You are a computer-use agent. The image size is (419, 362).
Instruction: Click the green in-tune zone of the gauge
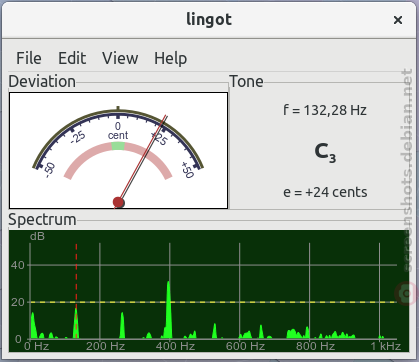coord(118,146)
